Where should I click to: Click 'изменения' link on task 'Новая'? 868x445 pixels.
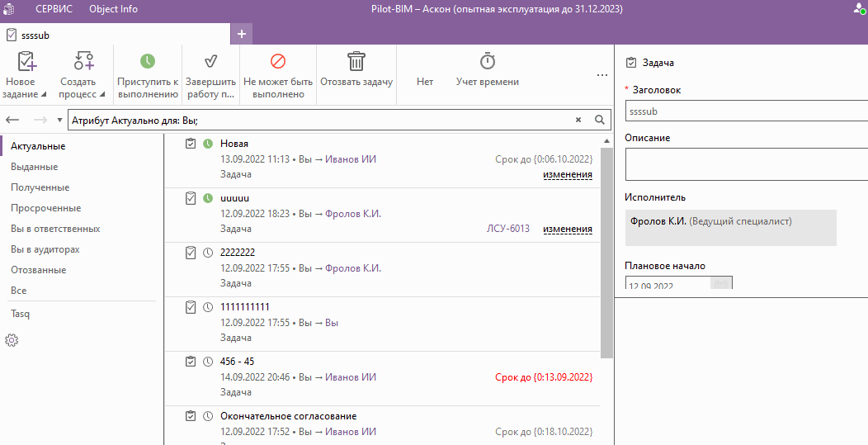567,174
